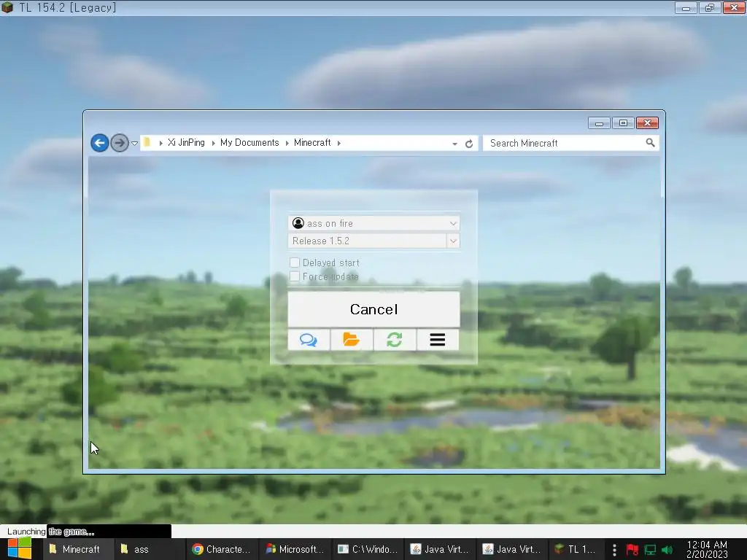
Task: Open the address bar history dropdown
Action: pyautogui.click(x=455, y=144)
